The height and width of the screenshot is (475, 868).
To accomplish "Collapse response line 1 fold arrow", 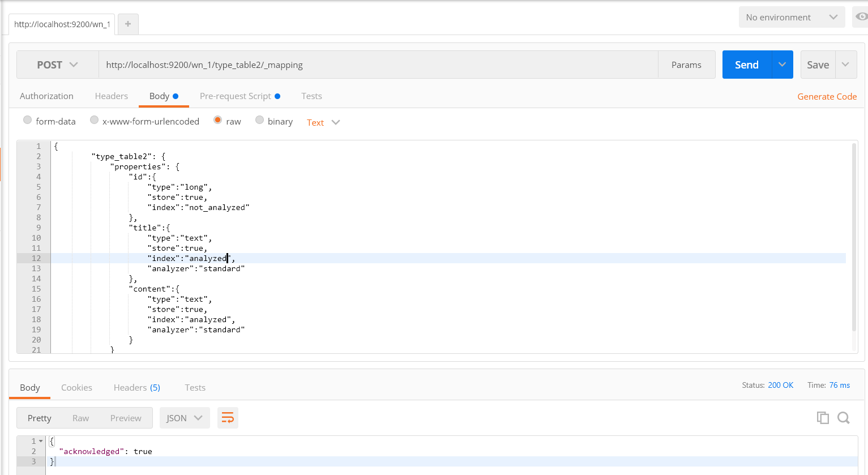I will tap(41, 441).
